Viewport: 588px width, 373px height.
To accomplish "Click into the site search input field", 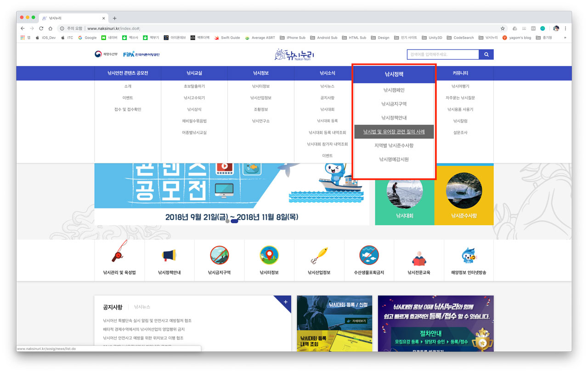I will [x=442, y=55].
